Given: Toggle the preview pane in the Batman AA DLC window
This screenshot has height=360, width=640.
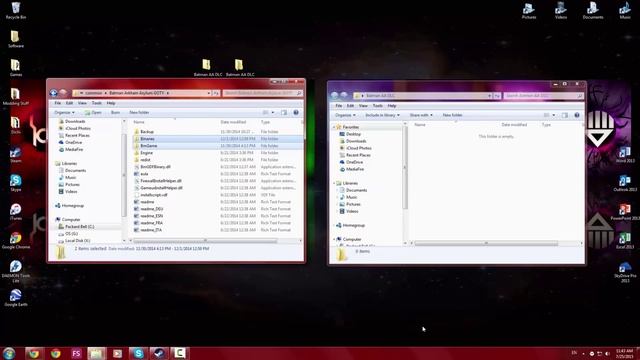Looking at the screenshot, I should pyautogui.click(x=565, y=115).
